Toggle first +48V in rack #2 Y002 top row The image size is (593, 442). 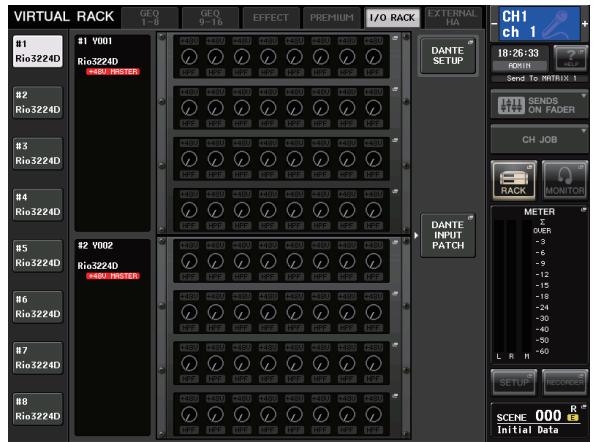tap(189, 245)
